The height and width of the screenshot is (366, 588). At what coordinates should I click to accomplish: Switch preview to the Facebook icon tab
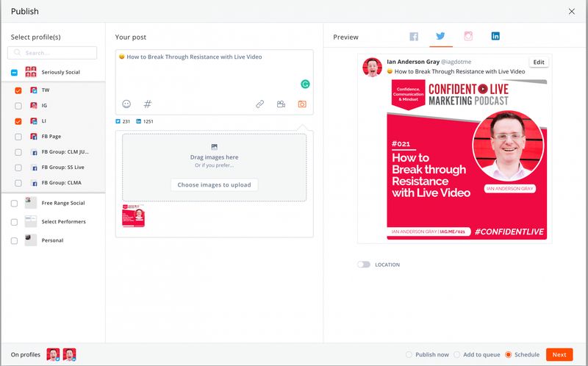(414, 36)
